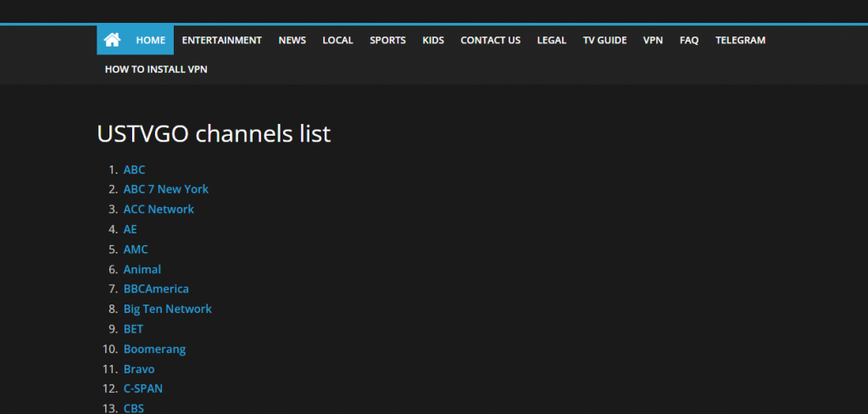The image size is (868, 414).
Task: Open ABC 7 New York channel
Action: tap(166, 189)
